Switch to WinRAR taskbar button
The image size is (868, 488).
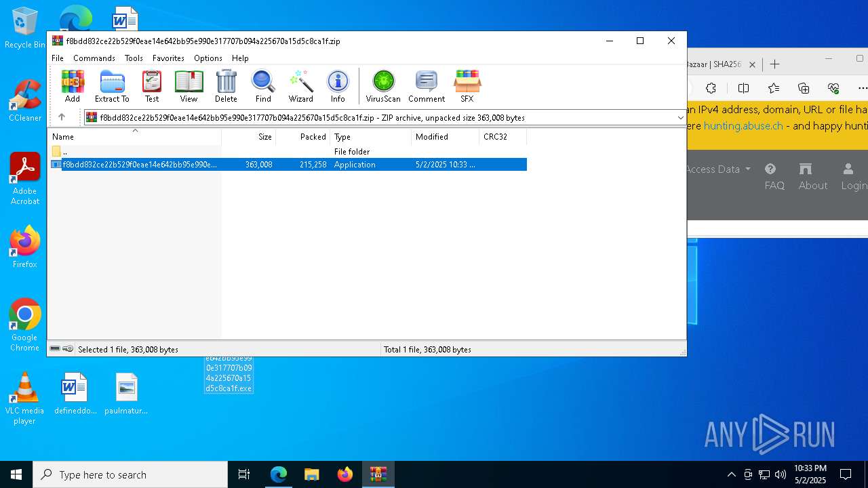click(x=378, y=474)
